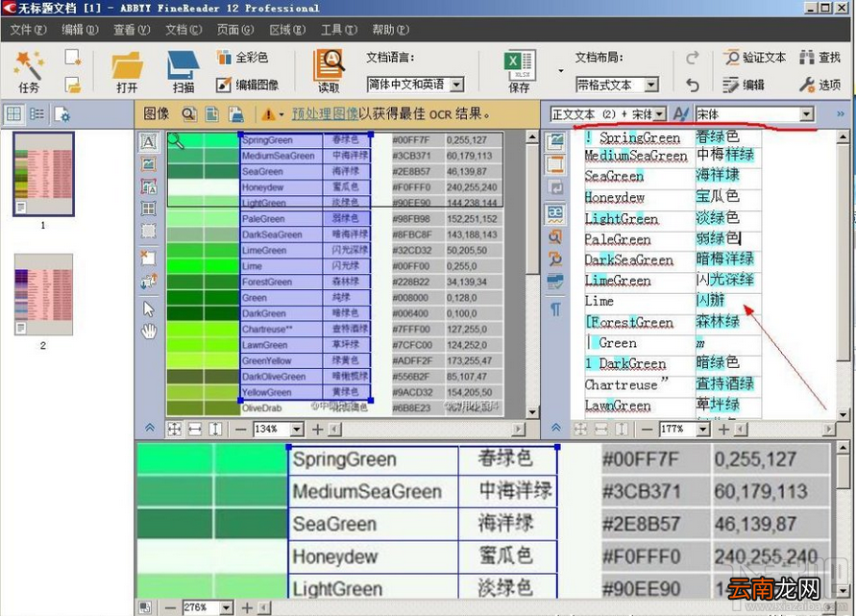Open the 页面 (Page) menu
Screen dimensions: 856x616
point(235,30)
